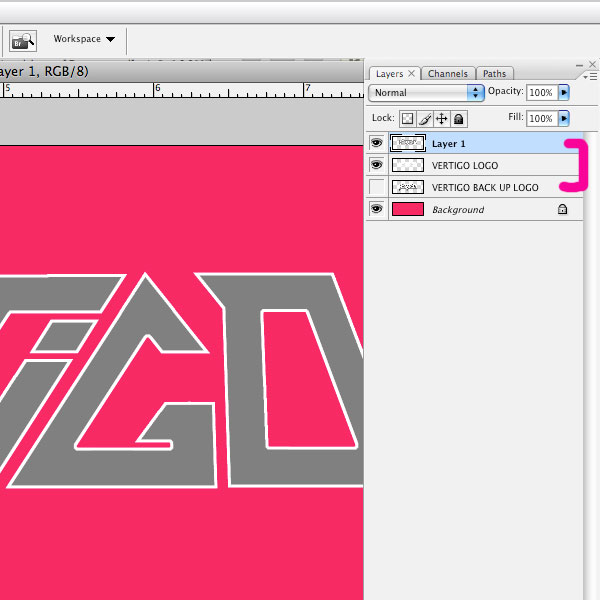The width and height of the screenshot is (600, 600).
Task: Launch Adobe Bridge from the toolbar icon
Action: pos(22,40)
